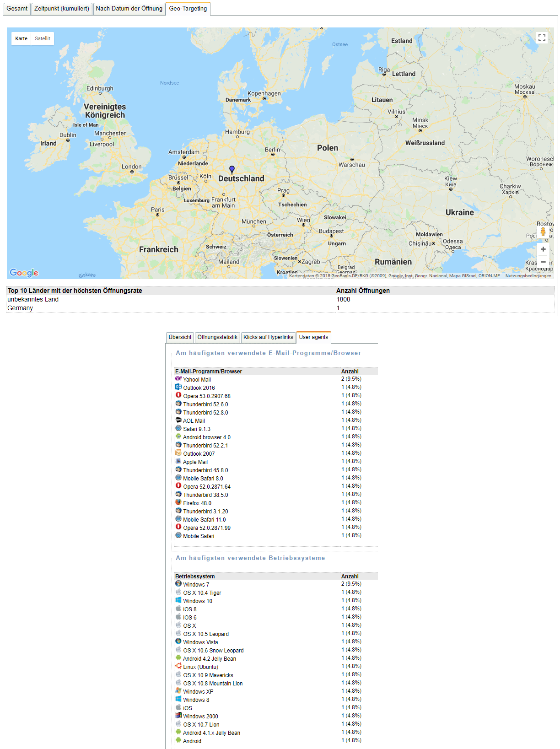Click the Yahoo! Mail icon
560x749 pixels.
(x=178, y=379)
